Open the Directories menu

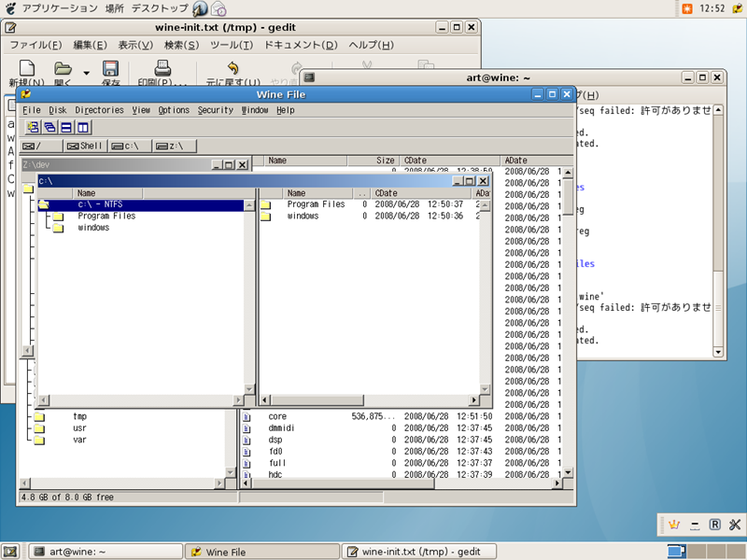tap(99, 110)
